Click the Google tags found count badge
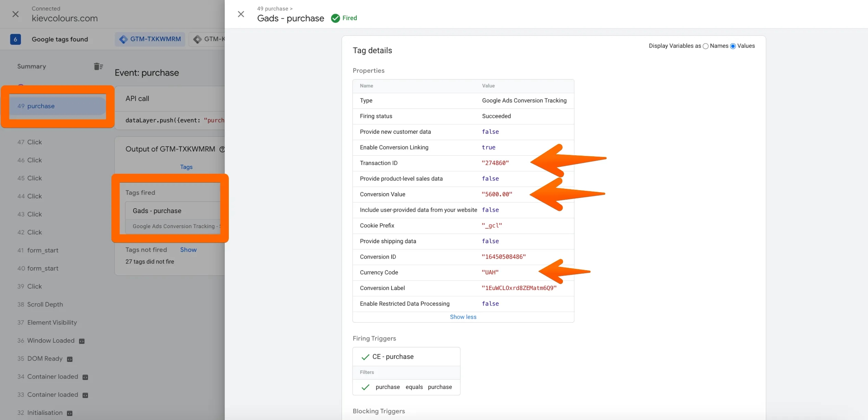This screenshot has height=420, width=868. (x=15, y=39)
